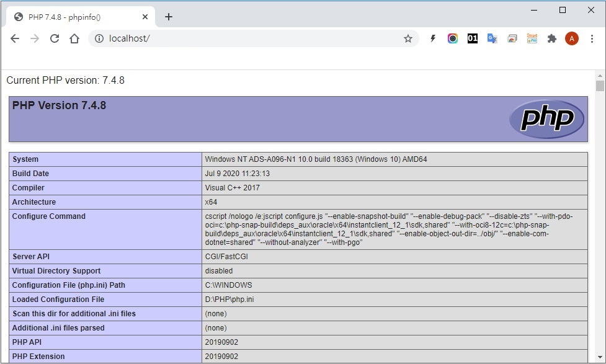The height and width of the screenshot is (364, 606).
Task: Open the Chrome three-dot menu
Action: pyautogui.click(x=592, y=38)
